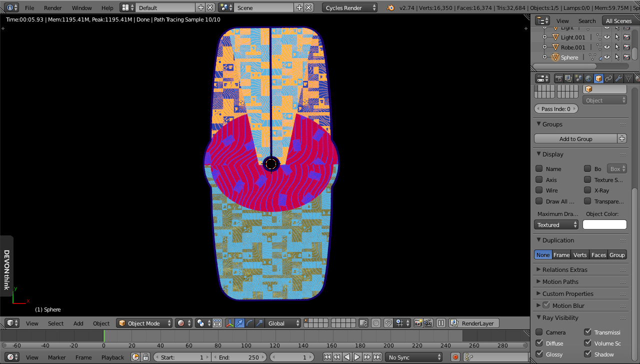Open Object properties cube tab

click(x=598, y=78)
